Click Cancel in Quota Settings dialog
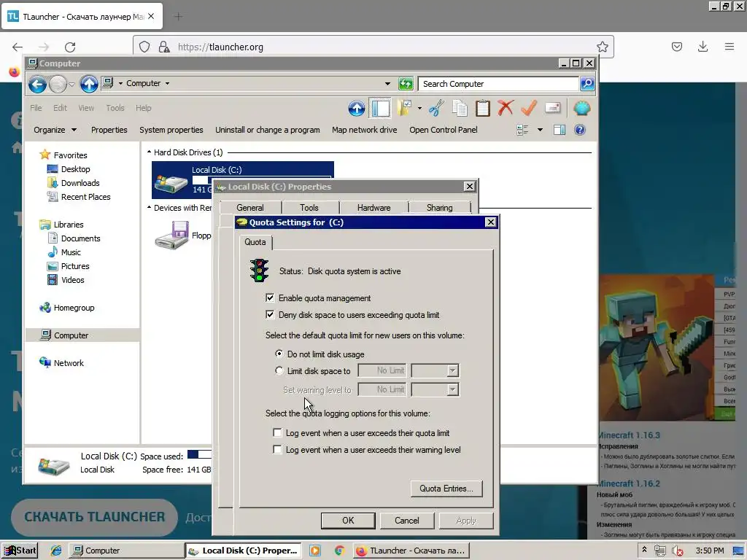Image resolution: width=747 pixels, height=560 pixels. [407, 521]
